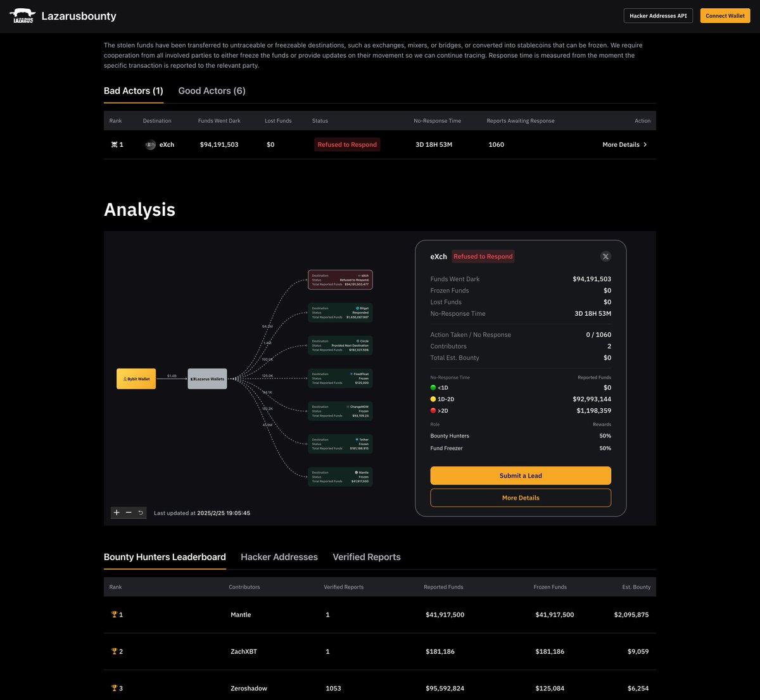Viewport: 760px width, 700px height.
Task: Zoom out using the minus icon
Action: 128,513
